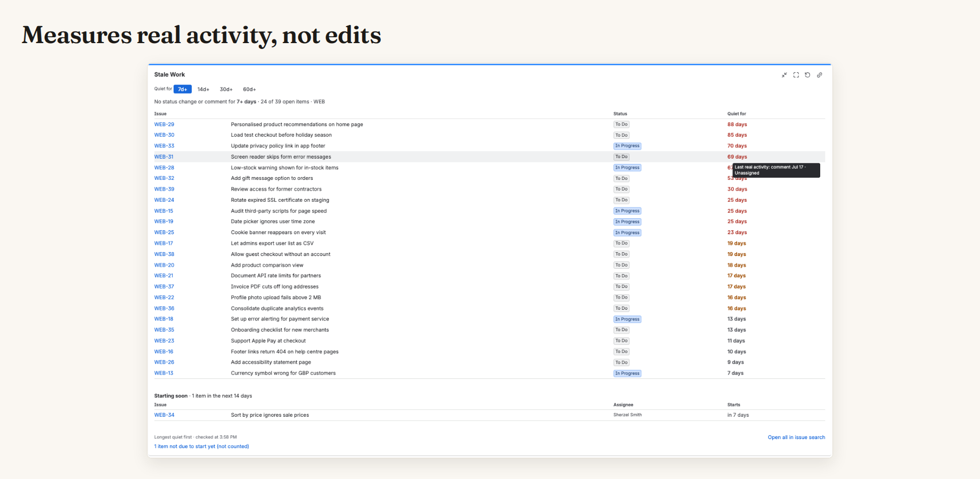Switch to the 60d+ filter
The height and width of the screenshot is (479, 980).
pyautogui.click(x=249, y=89)
